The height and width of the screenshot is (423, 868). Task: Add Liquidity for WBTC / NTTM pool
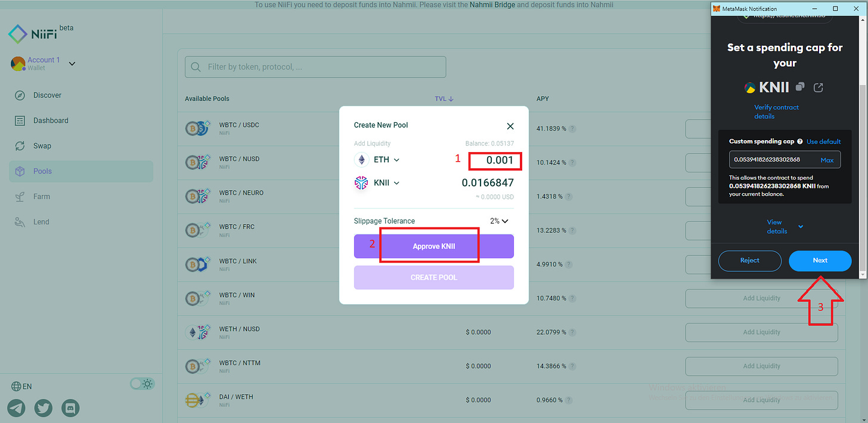click(x=761, y=366)
